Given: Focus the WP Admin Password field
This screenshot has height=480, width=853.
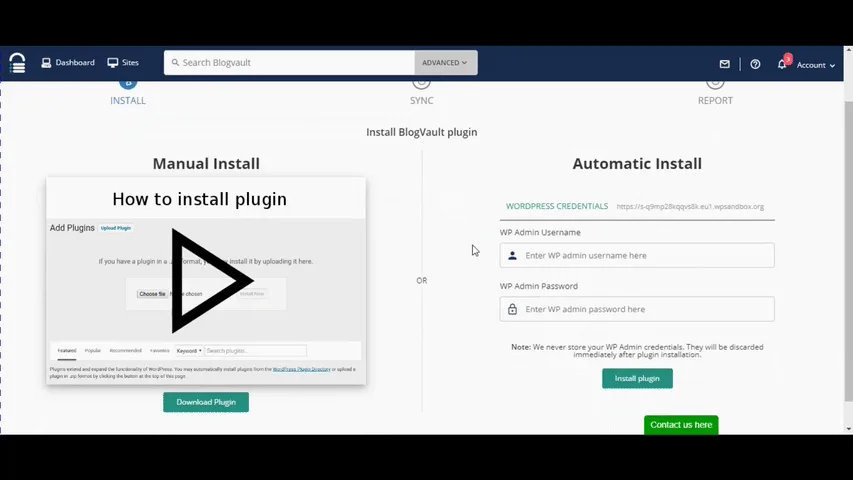Looking at the screenshot, I should click(x=637, y=309).
